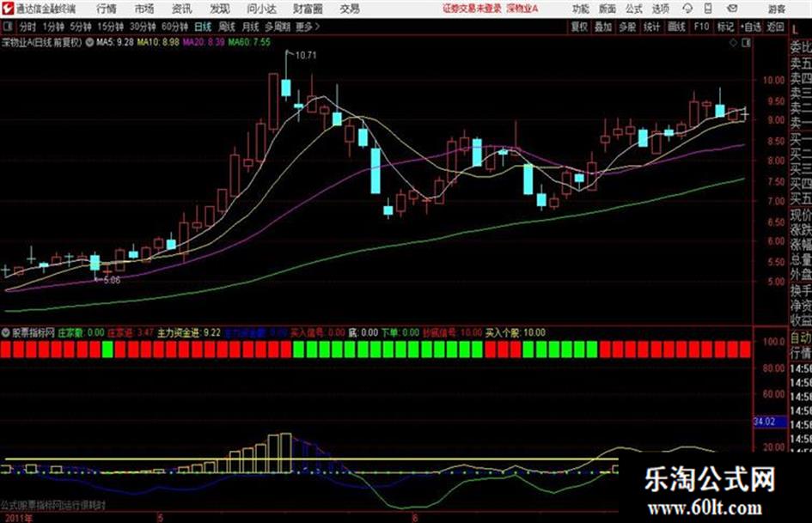This screenshot has width=812, height=523.
Task: Select the 30分钟 period tab
Action: (x=143, y=27)
